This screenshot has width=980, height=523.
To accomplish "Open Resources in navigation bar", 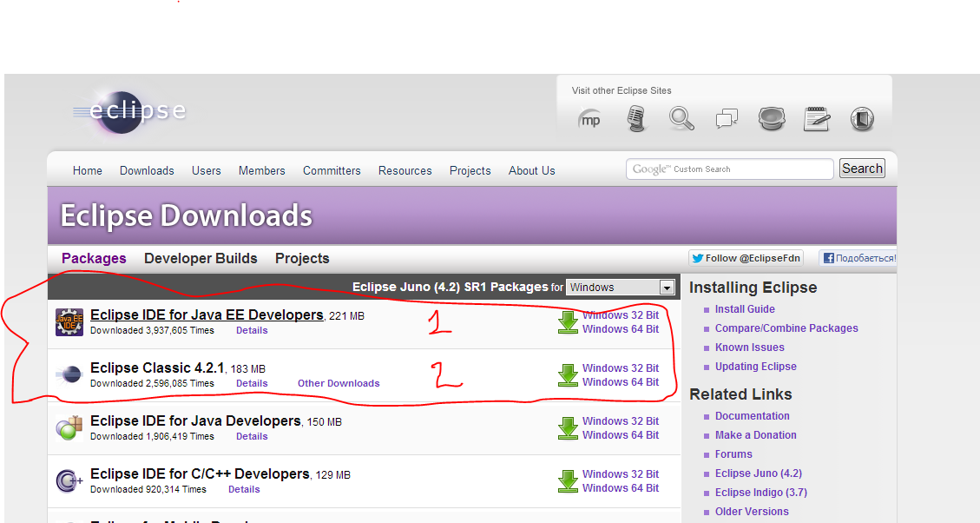I will (x=405, y=171).
